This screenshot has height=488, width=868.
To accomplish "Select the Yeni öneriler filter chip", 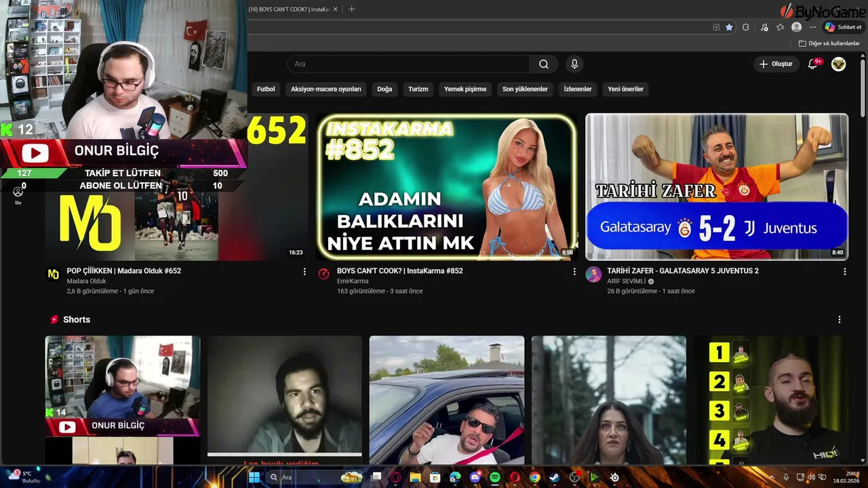I will click(625, 89).
